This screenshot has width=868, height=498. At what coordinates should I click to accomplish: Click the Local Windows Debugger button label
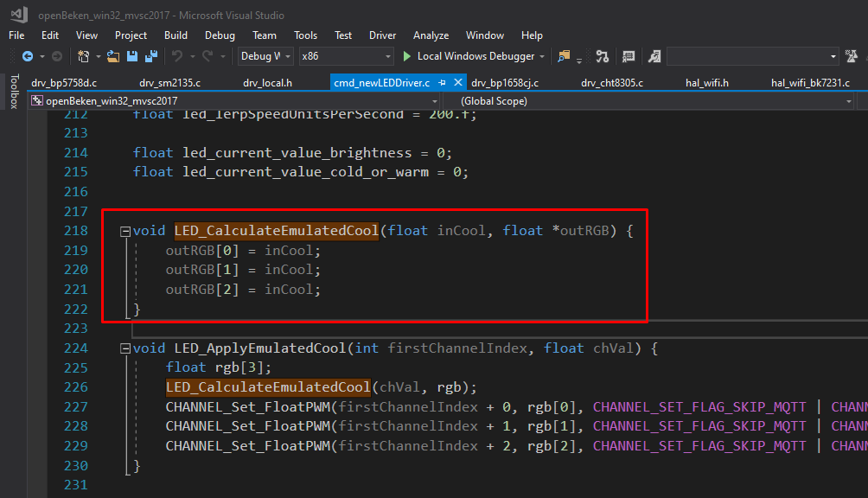[476, 56]
